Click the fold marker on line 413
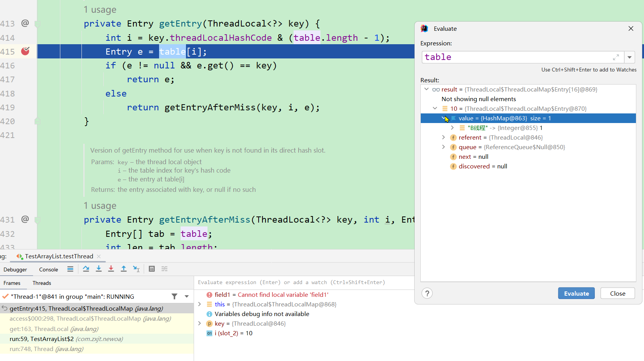 38,24
